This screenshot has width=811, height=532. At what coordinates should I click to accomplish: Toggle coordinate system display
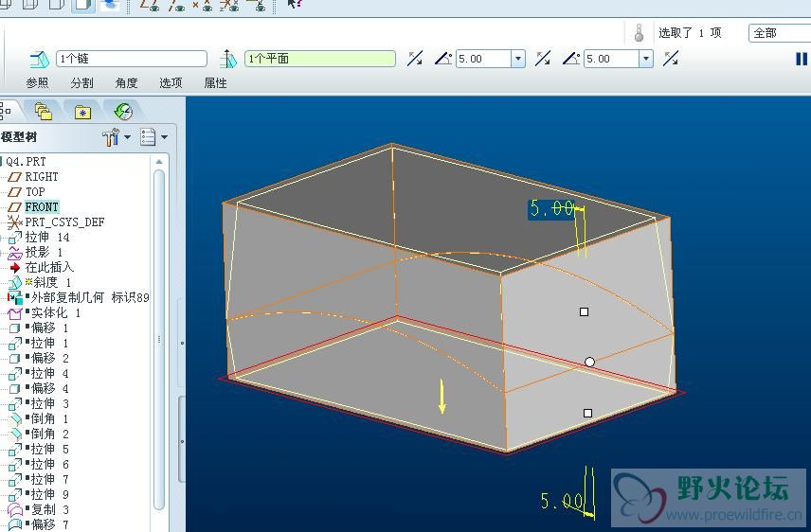228,5
